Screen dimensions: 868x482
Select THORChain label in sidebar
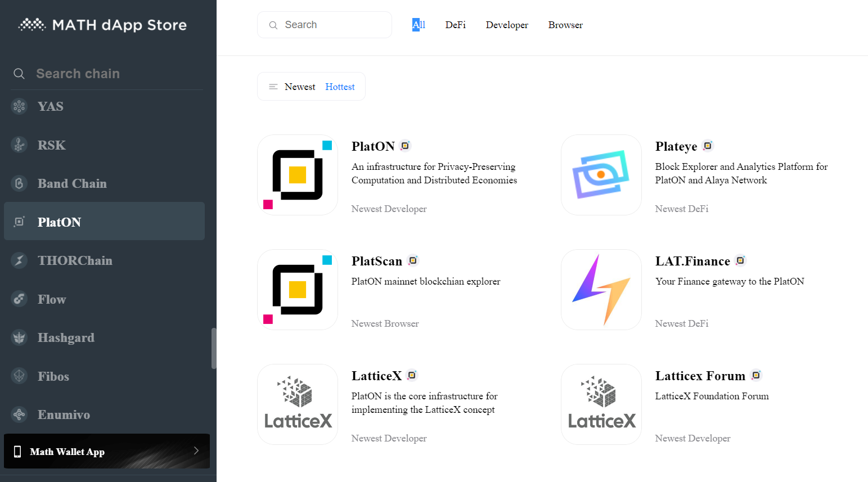coord(75,260)
